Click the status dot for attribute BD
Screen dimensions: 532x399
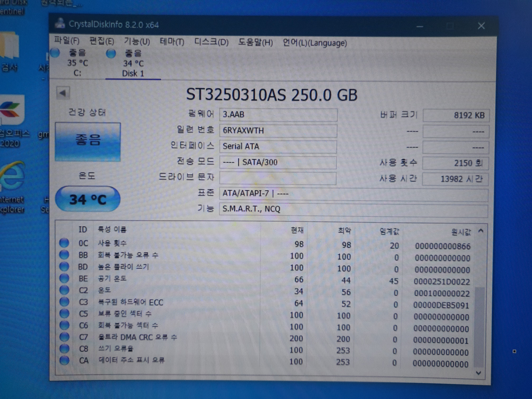64,267
